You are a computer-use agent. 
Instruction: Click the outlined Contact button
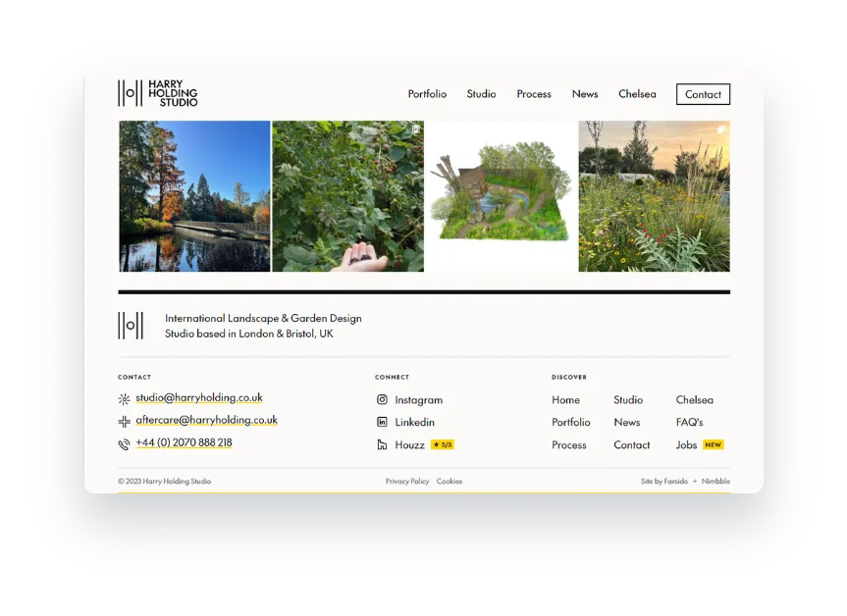[x=703, y=94]
